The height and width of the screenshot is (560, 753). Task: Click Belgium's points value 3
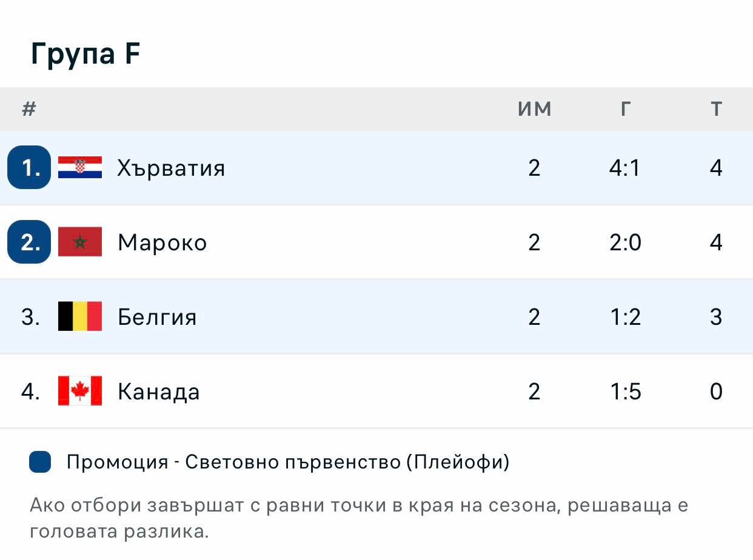click(x=716, y=317)
